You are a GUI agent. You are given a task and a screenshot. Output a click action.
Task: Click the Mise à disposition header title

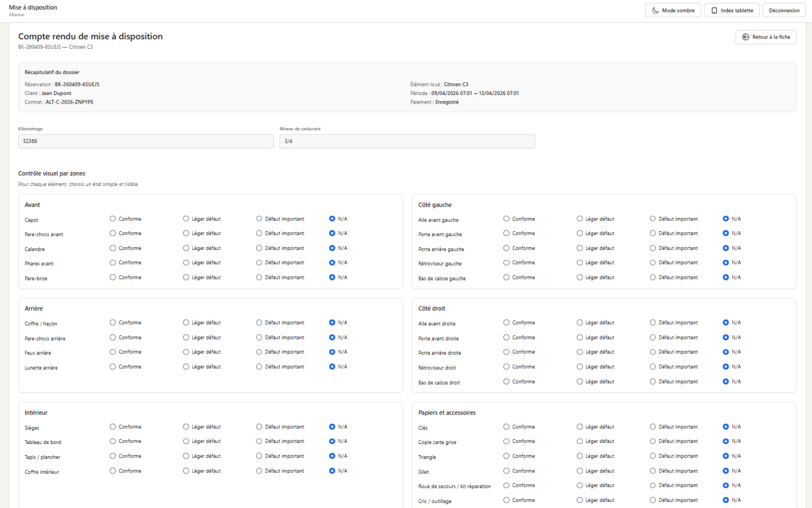33,8
